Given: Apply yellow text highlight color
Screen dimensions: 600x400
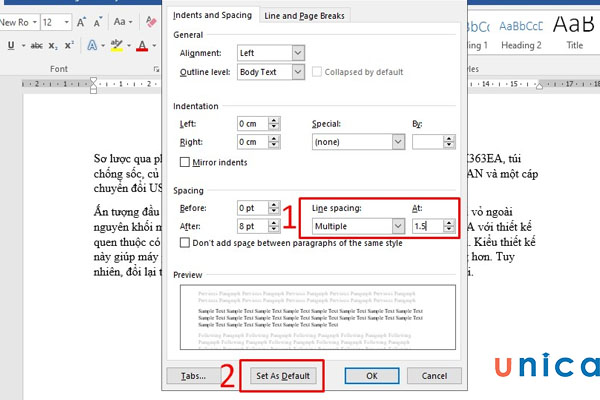Looking at the screenshot, I should [116, 46].
